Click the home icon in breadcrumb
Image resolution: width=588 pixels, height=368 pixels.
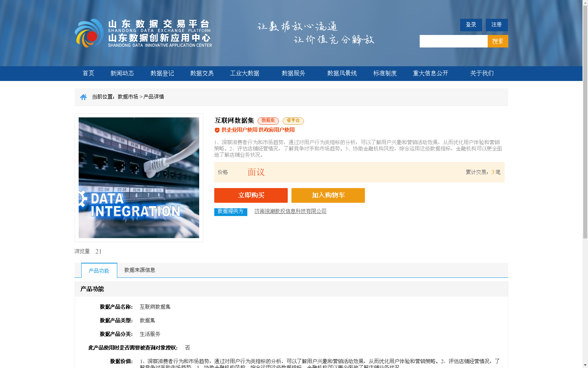click(83, 97)
